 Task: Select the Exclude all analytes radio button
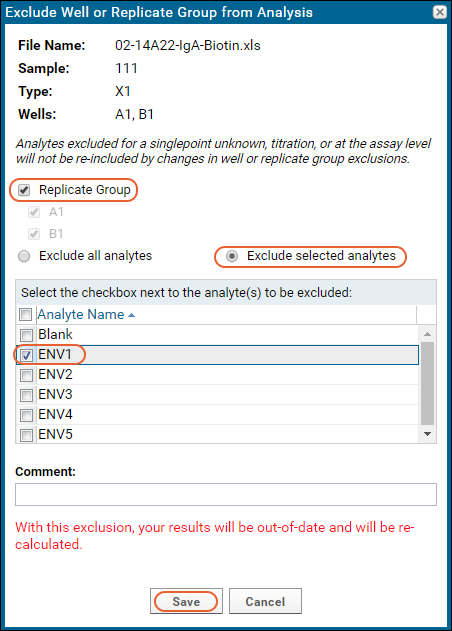24,256
